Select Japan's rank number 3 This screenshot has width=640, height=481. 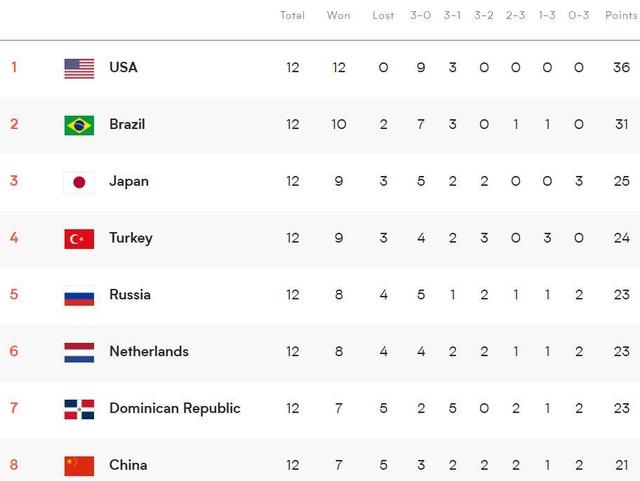(x=14, y=182)
